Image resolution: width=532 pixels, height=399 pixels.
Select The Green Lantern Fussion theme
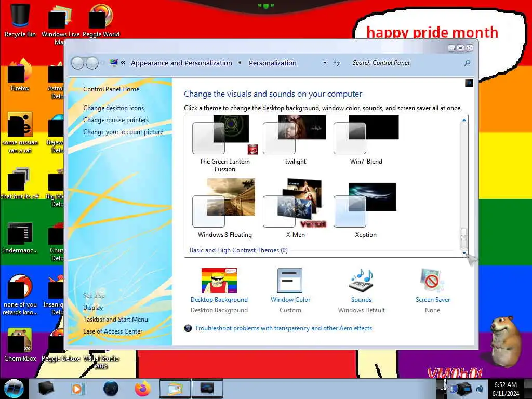[224, 144]
